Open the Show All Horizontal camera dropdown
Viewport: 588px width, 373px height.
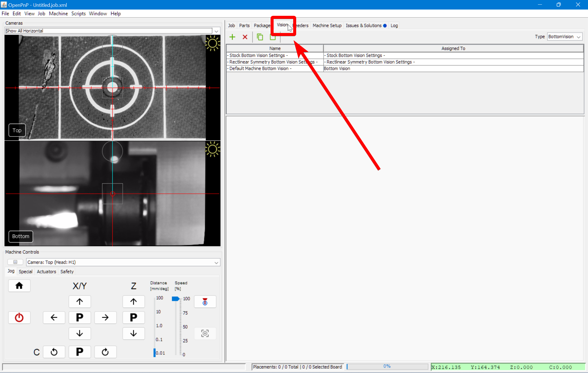click(x=216, y=31)
